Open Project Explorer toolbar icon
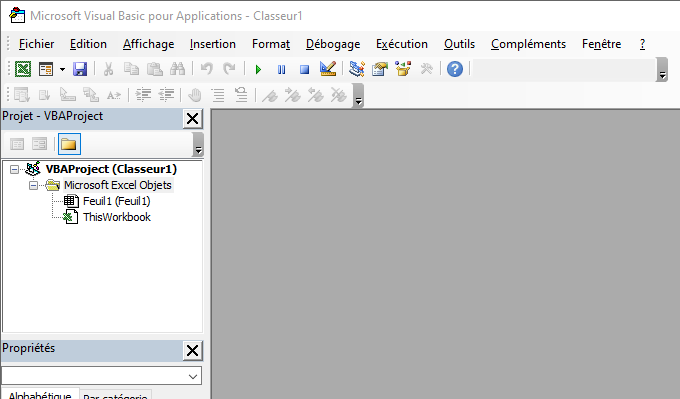The image size is (680, 399). (356, 69)
